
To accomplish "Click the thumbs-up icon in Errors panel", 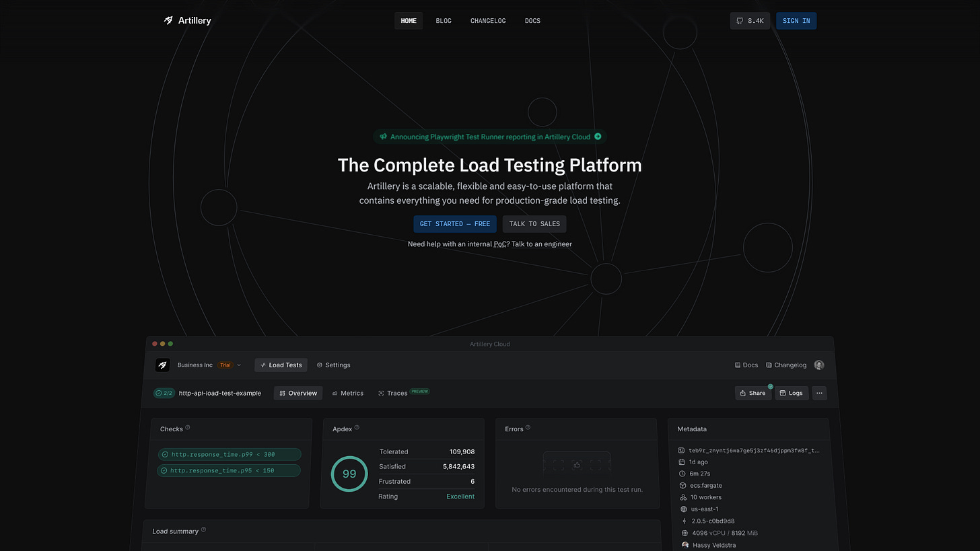I will click(577, 465).
